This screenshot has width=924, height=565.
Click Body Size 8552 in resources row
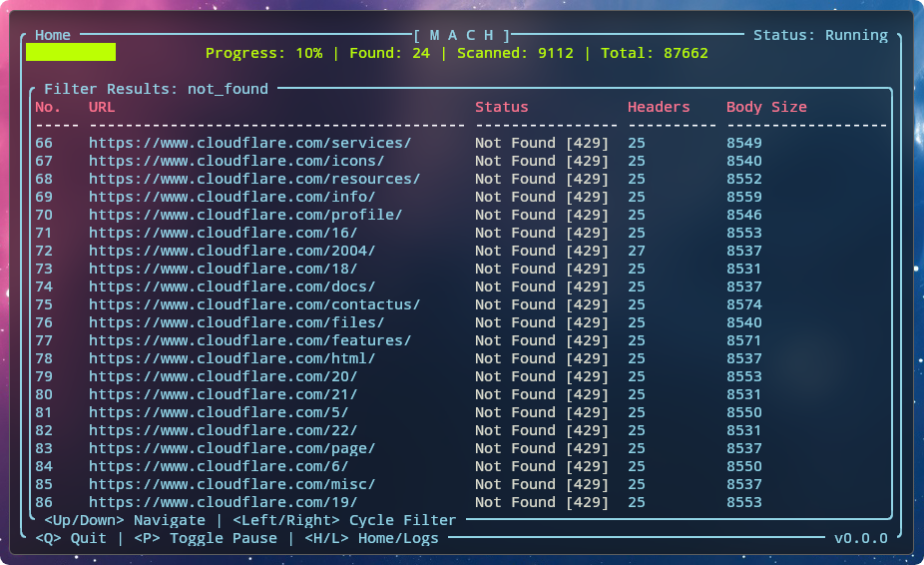(744, 180)
